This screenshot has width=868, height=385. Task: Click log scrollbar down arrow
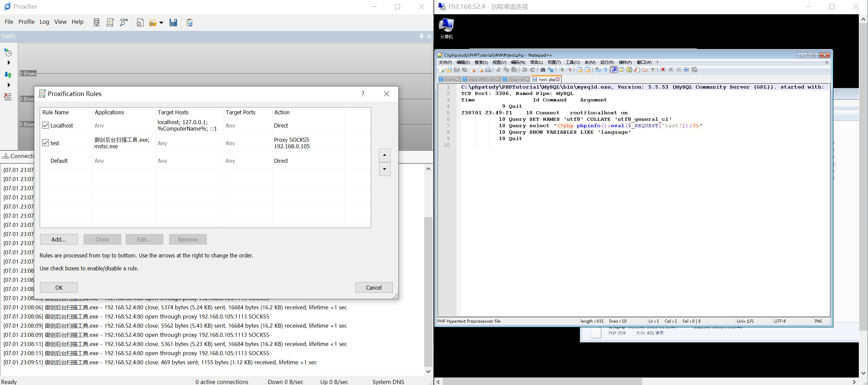(x=428, y=371)
